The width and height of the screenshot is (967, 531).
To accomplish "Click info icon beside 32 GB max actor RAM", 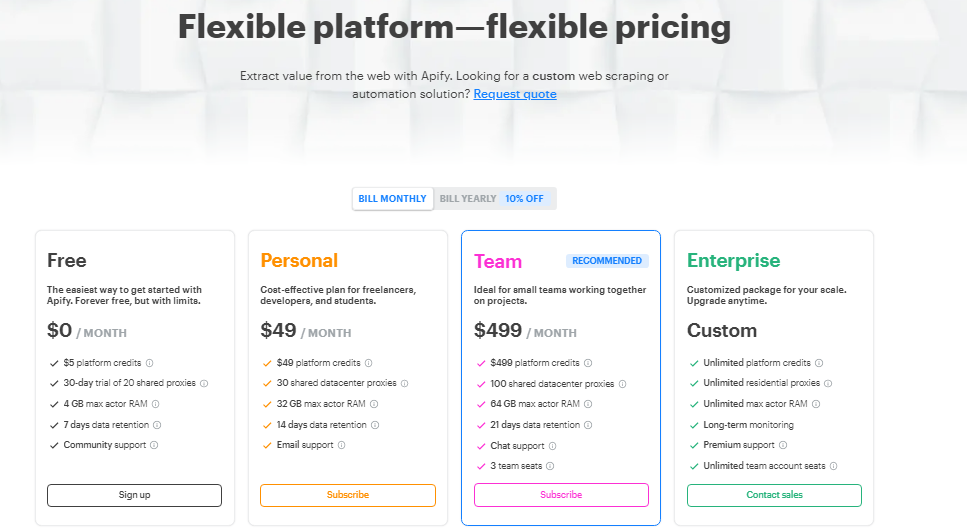I will (x=375, y=404).
